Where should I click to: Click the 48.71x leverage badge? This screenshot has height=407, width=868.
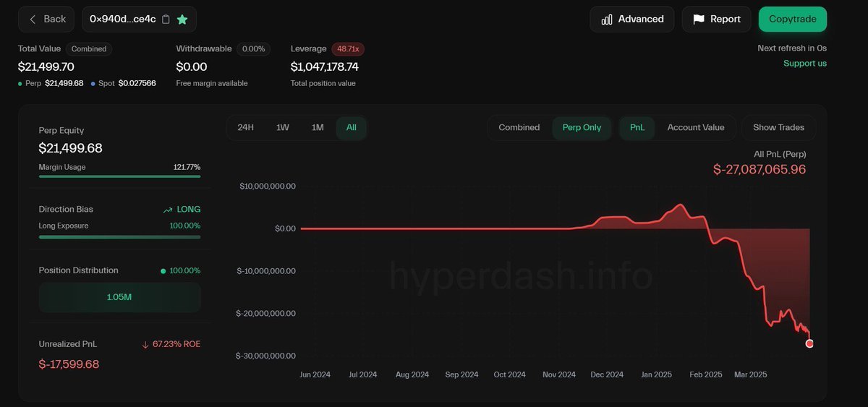[348, 49]
